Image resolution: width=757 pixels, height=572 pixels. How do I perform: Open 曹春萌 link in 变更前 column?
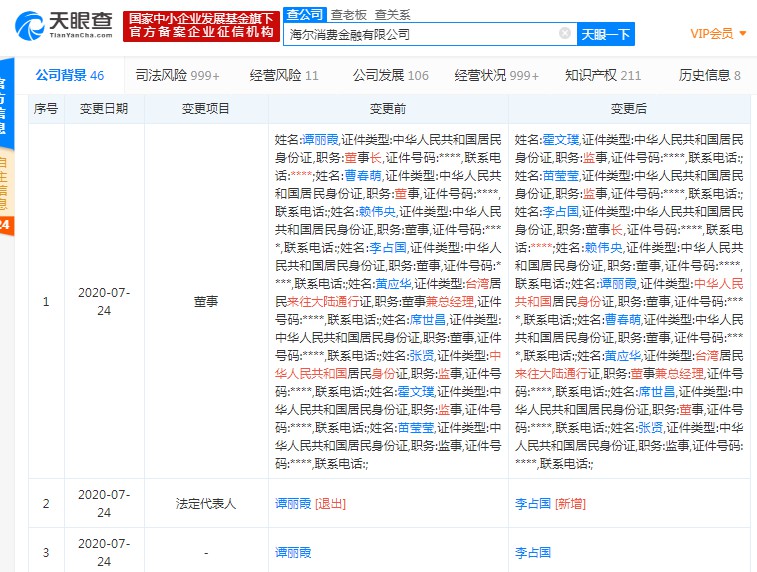363,176
